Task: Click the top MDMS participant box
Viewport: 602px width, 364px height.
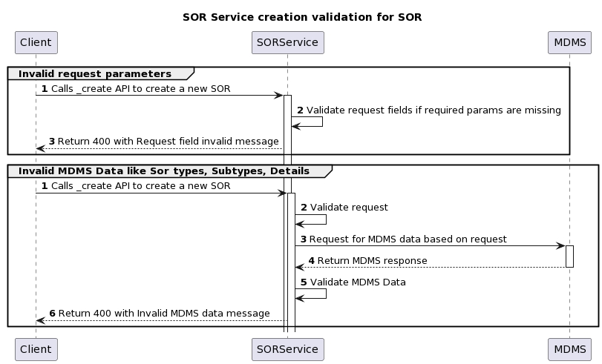Action: point(569,42)
